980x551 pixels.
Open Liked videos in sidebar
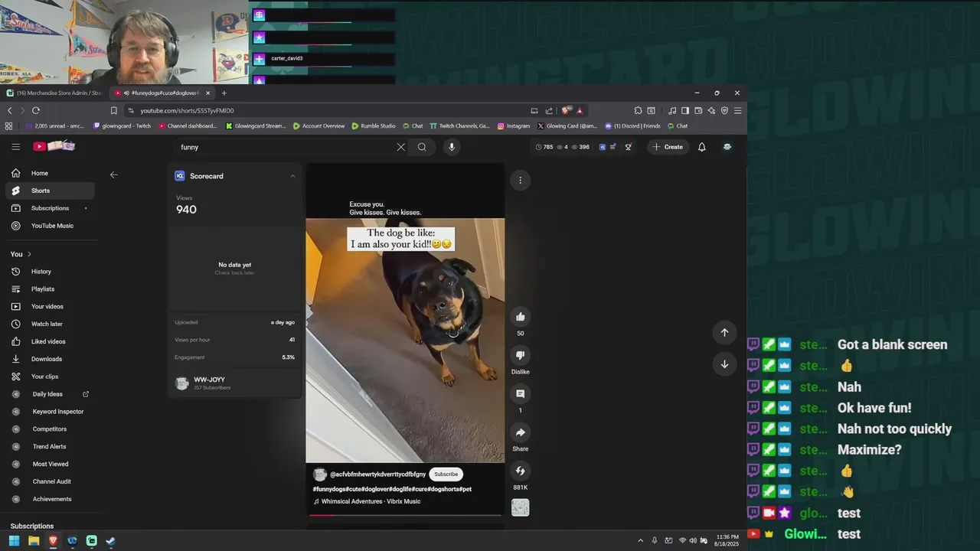point(49,341)
